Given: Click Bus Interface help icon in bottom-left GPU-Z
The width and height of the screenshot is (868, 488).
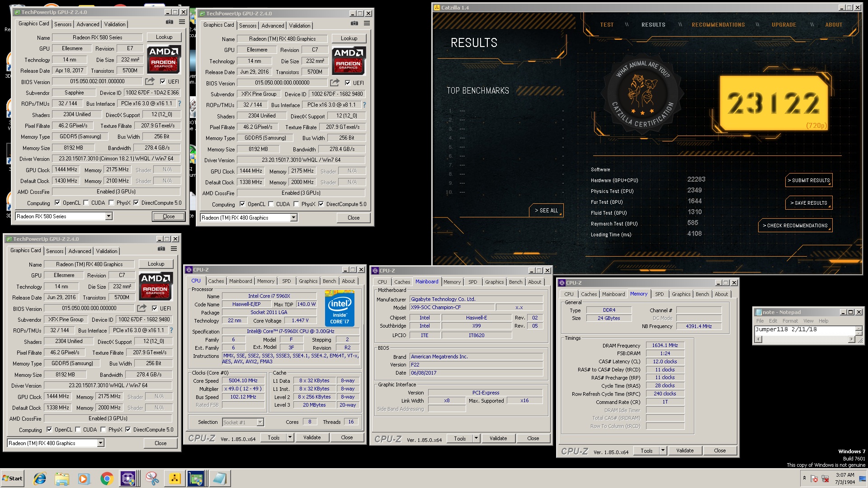Looking at the screenshot, I should point(171,330).
